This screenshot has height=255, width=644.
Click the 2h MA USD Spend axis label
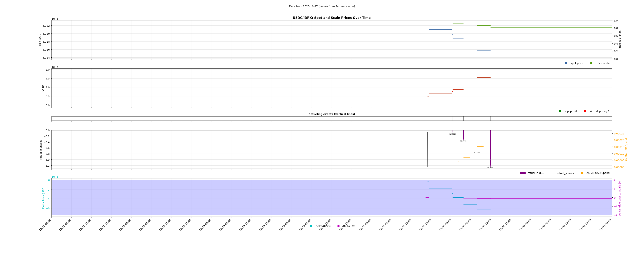pos(626,150)
